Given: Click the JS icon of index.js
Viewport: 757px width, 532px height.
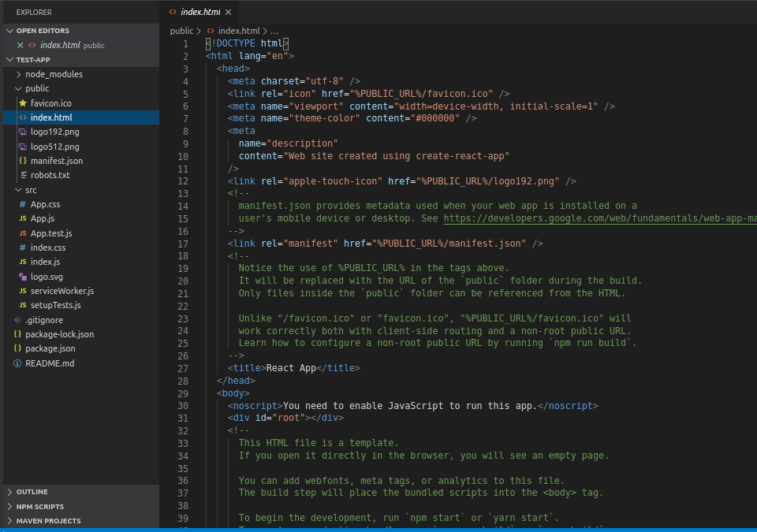Looking at the screenshot, I should (x=23, y=261).
